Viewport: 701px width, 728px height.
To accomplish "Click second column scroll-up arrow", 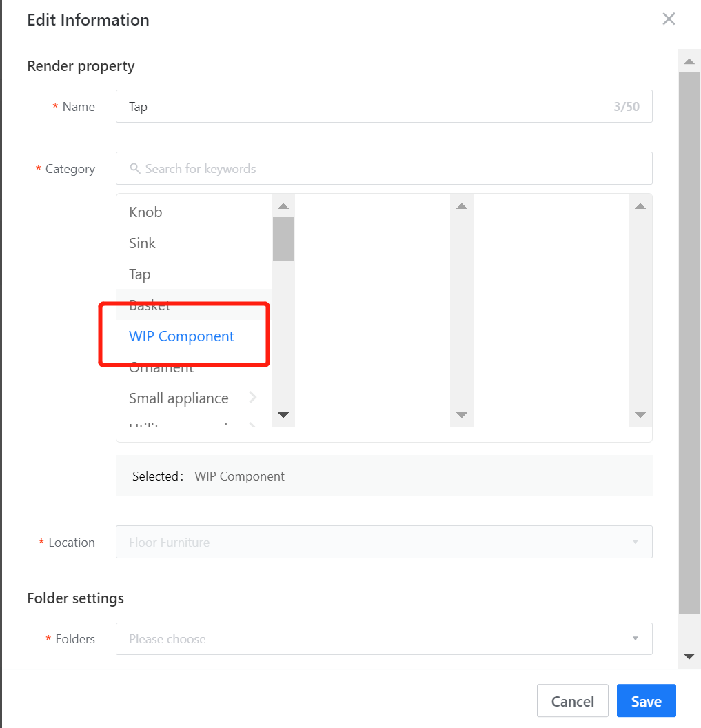I will (462, 206).
